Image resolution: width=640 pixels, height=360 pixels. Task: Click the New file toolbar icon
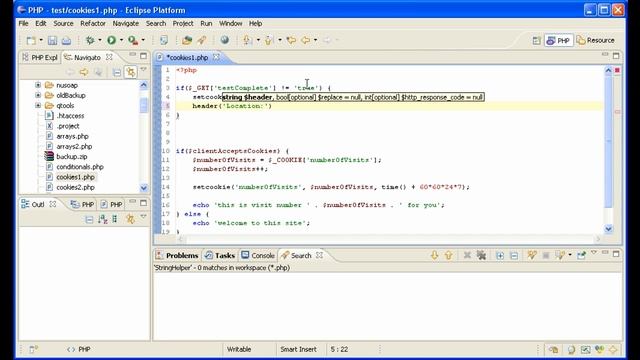tap(31, 40)
